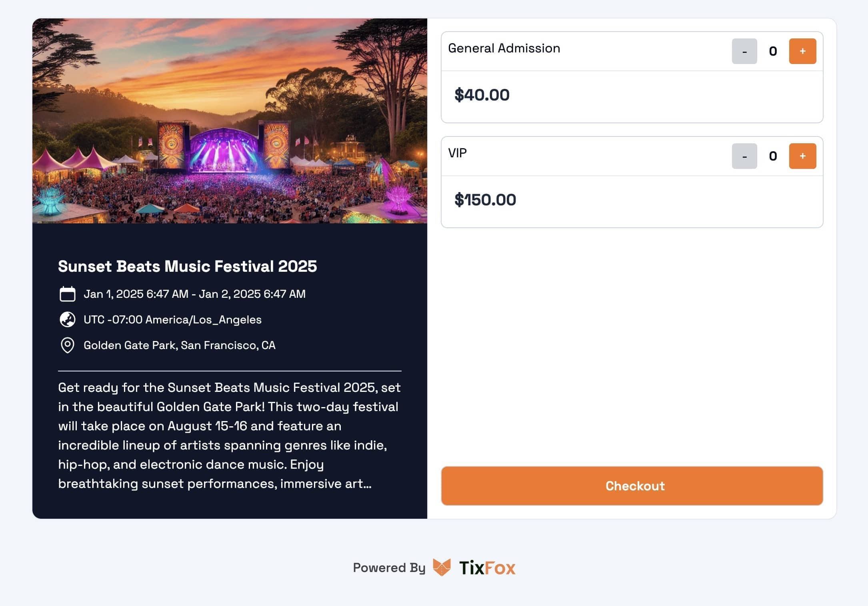Click the Golden Gate Park venue text
Viewport: 868px width, 606px height.
click(x=179, y=345)
